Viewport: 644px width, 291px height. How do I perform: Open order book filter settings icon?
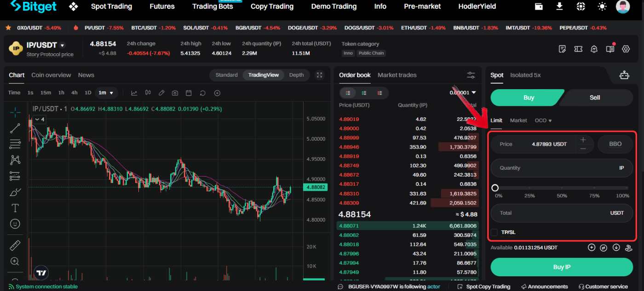click(x=471, y=75)
